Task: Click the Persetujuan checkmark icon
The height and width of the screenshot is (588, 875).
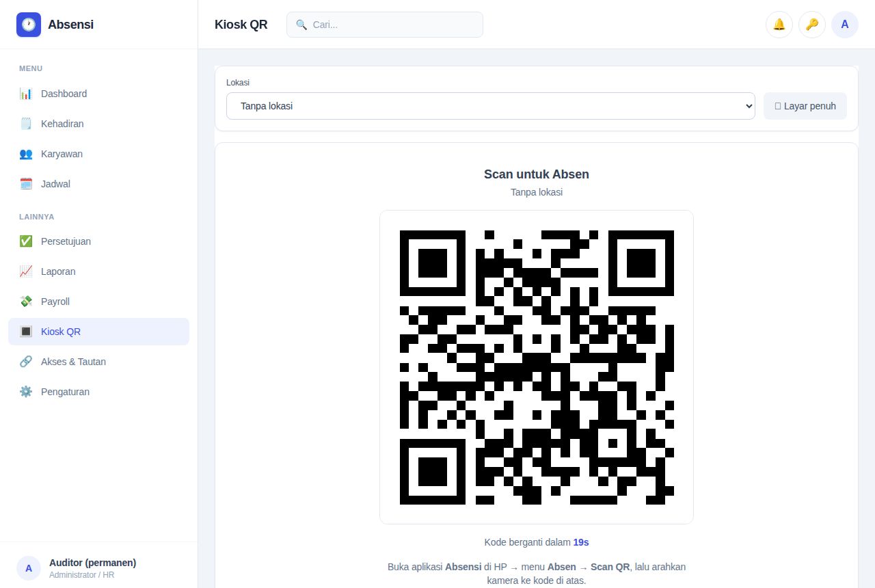Action: pyautogui.click(x=26, y=241)
